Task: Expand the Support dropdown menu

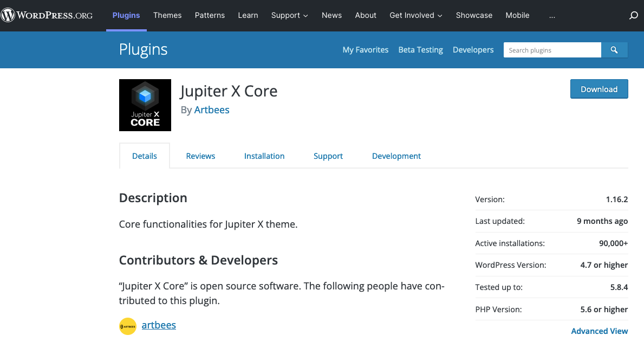Action: tap(289, 15)
